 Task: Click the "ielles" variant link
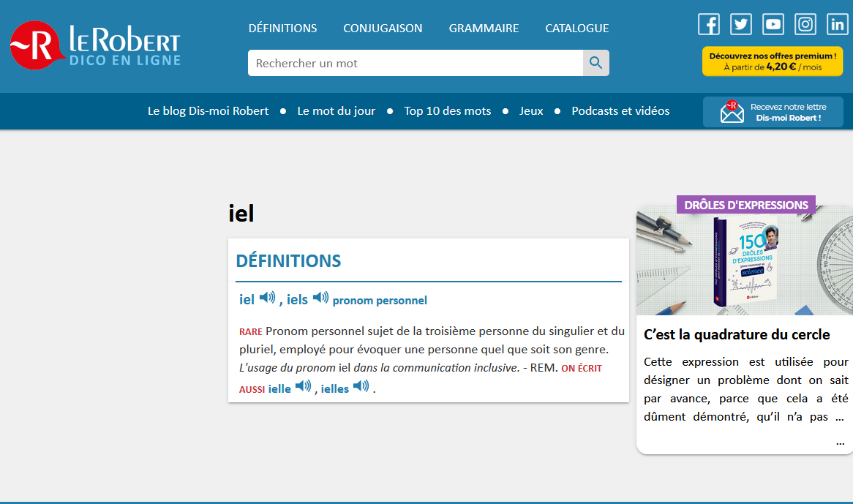[x=334, y=388]
